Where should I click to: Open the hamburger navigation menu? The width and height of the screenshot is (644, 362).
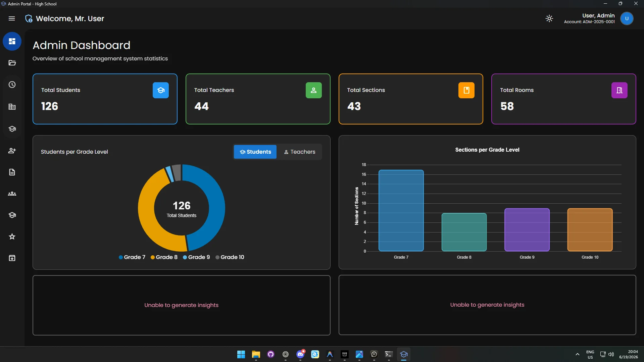12,18
